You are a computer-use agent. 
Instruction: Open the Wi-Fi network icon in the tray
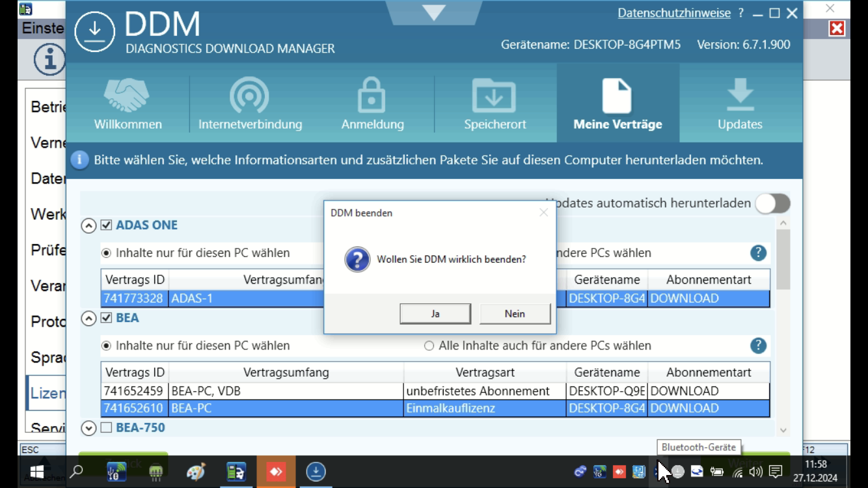point(736,472)
